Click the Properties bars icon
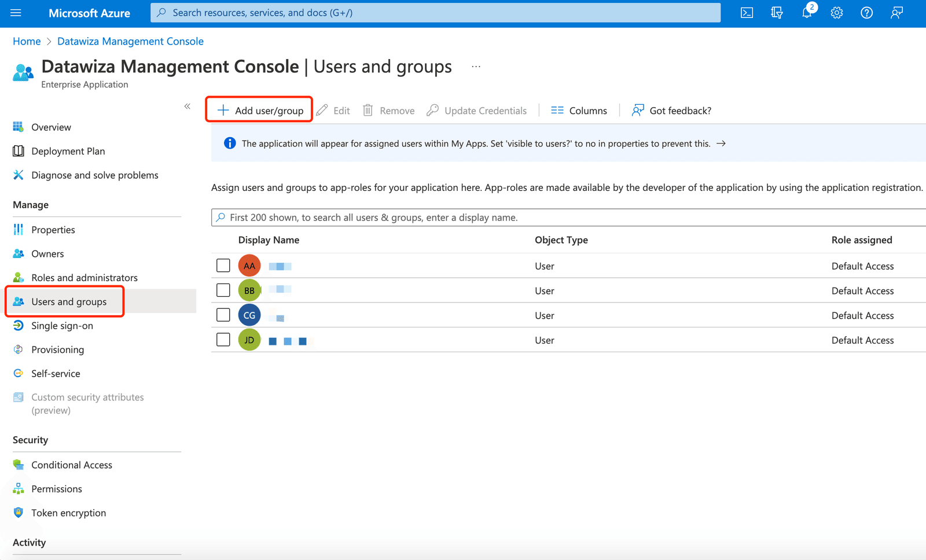 tap(19, 230)
